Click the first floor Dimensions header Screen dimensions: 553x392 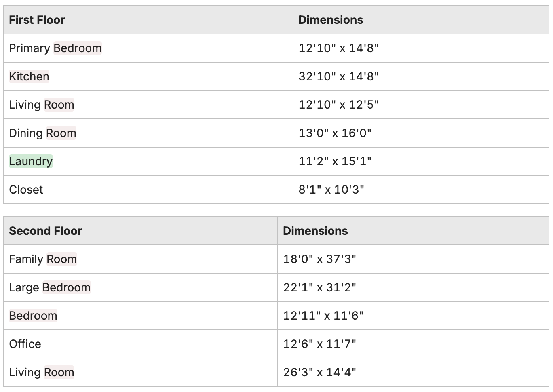click(x=331, y=20)
